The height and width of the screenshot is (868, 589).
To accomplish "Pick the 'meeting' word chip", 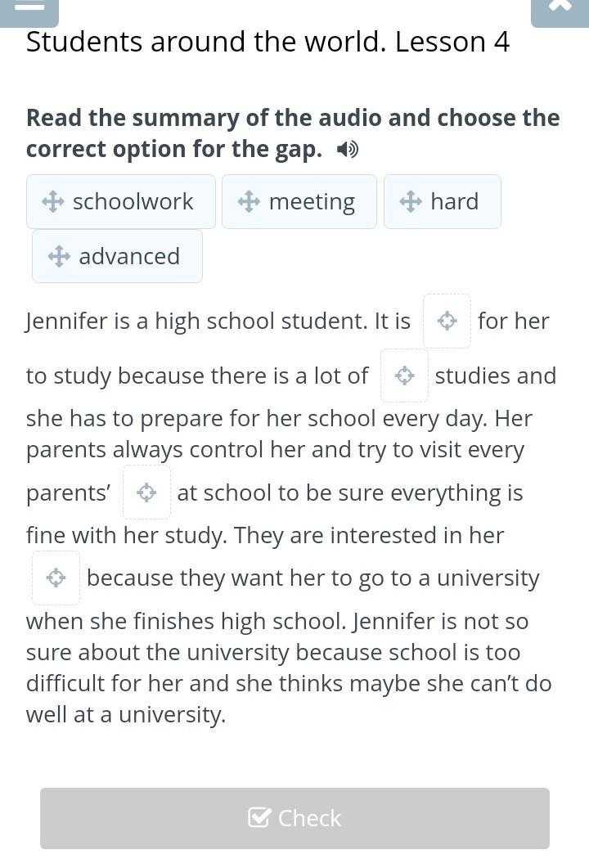I will tap(299, 201).
